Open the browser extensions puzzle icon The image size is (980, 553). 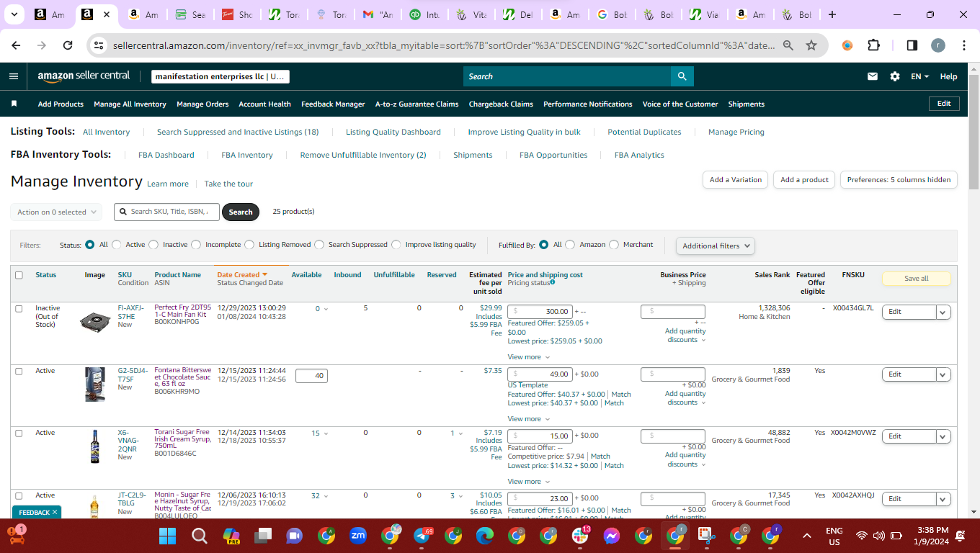point(873,45)
